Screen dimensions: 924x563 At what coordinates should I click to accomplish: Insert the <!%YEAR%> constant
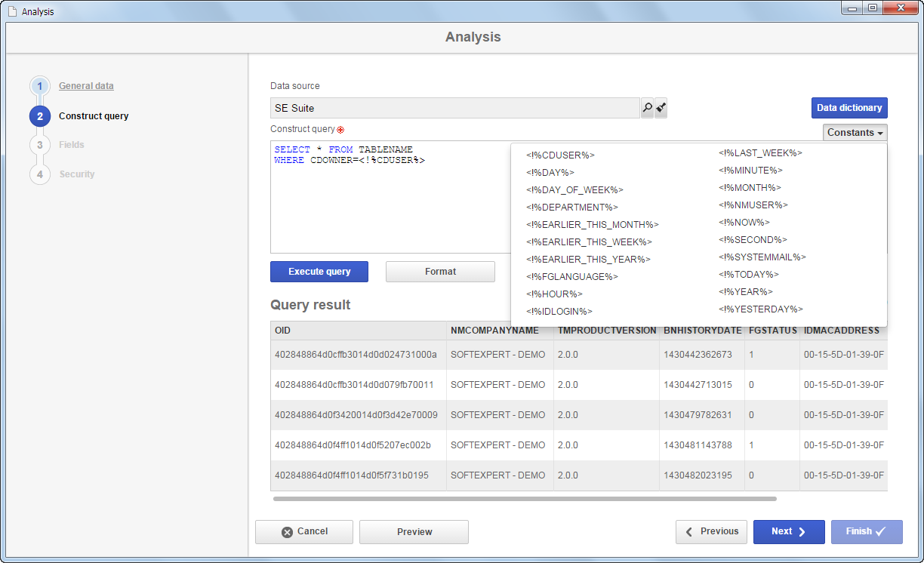tap(746, 292)
